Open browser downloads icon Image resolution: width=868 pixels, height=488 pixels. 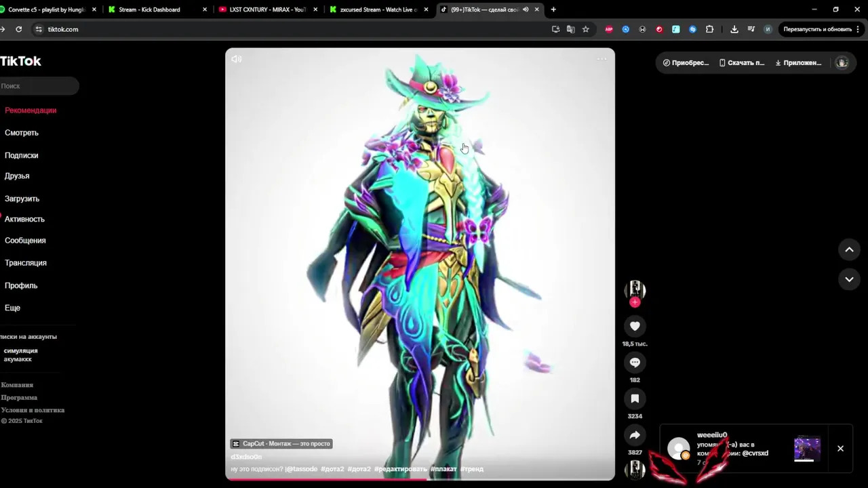734,29
